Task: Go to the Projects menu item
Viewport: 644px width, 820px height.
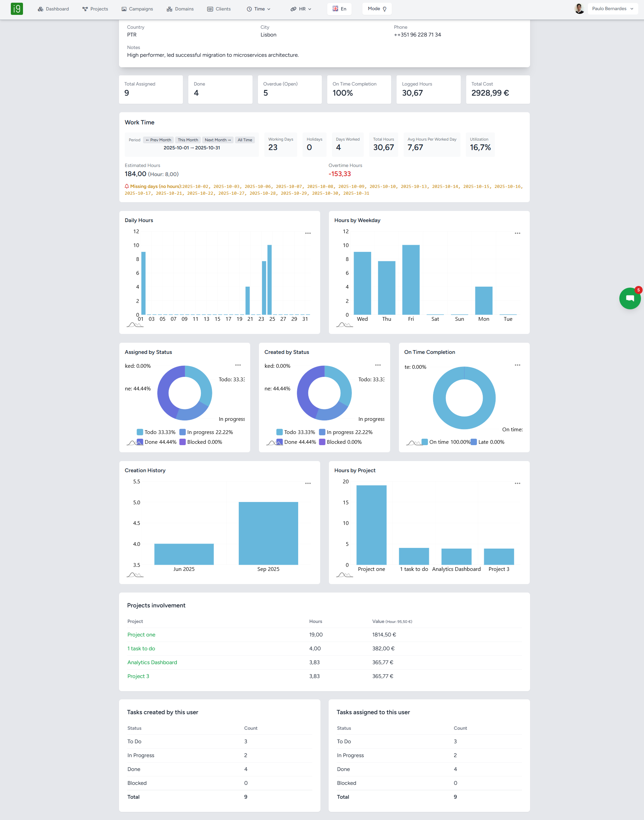Action: pyautogui.click(x=95, y=9)
